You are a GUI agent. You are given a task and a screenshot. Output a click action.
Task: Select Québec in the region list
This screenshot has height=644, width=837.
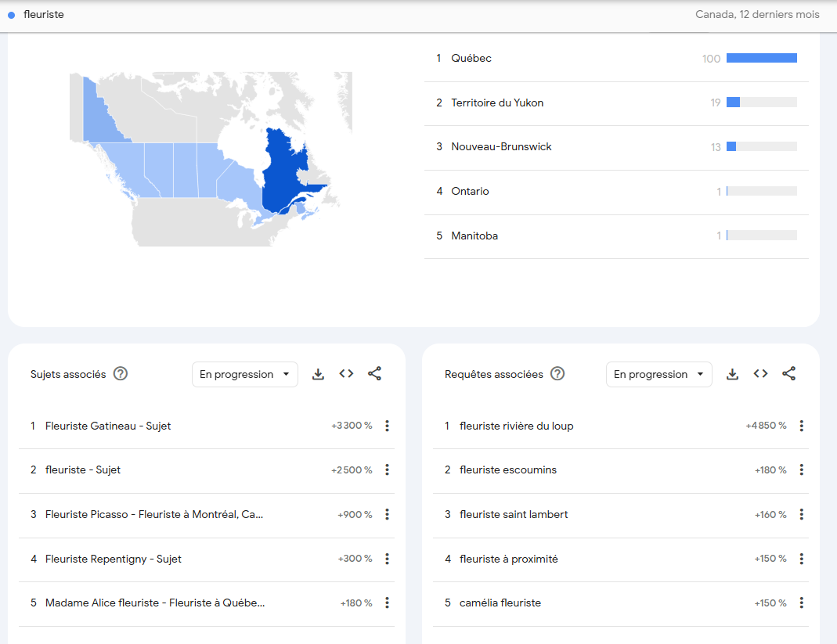pos(471,59)
